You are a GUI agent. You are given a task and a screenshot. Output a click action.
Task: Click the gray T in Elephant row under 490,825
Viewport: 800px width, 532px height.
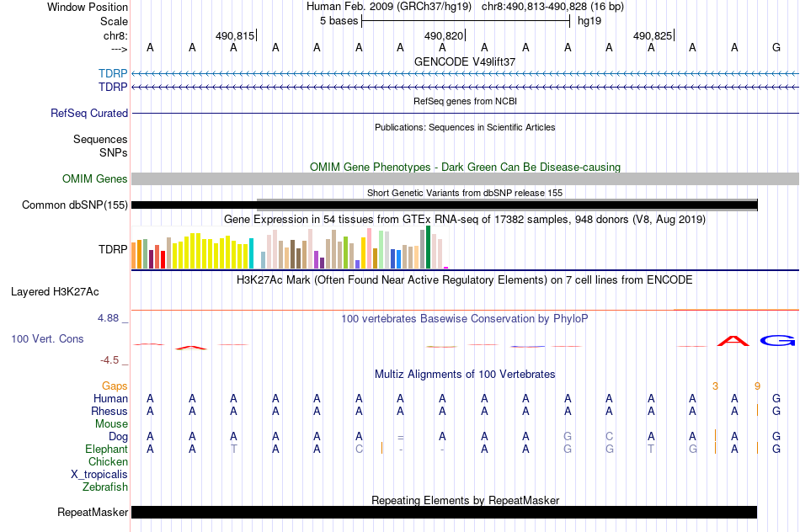(x=651, y=449)
